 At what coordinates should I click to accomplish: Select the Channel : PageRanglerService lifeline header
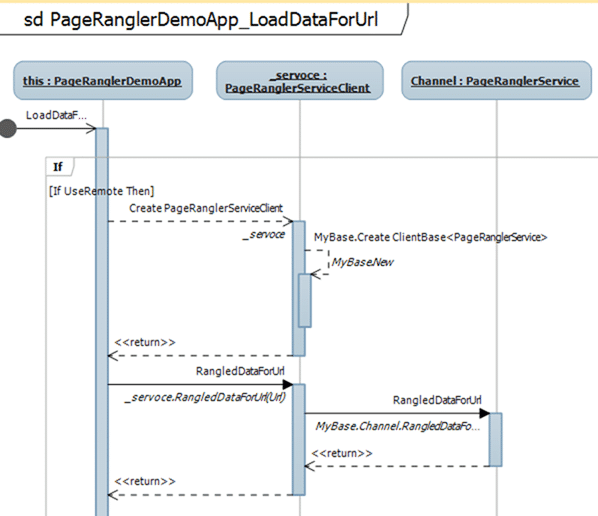(497, 80)
